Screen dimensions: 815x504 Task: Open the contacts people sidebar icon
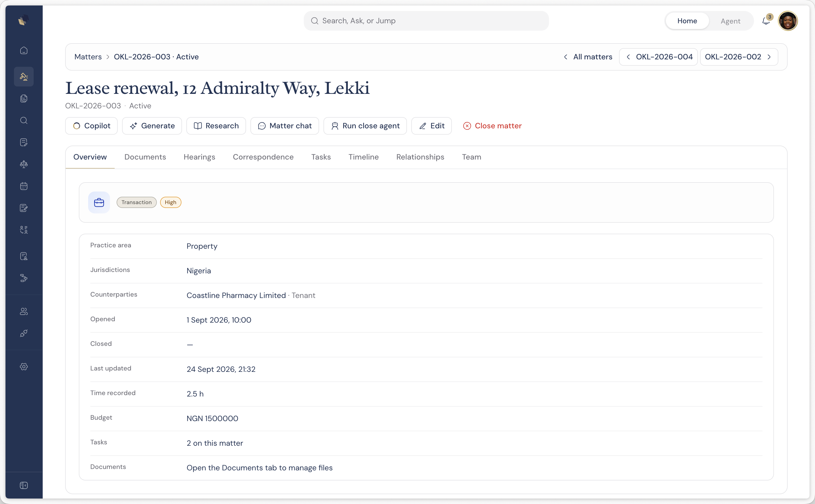point(24,311)
